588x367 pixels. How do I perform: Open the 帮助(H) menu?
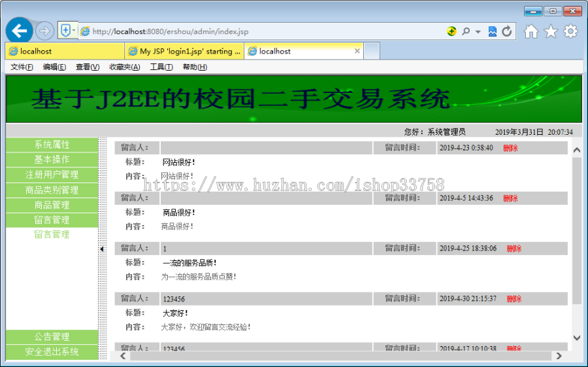pyautogui.click(x=195, y=67)
